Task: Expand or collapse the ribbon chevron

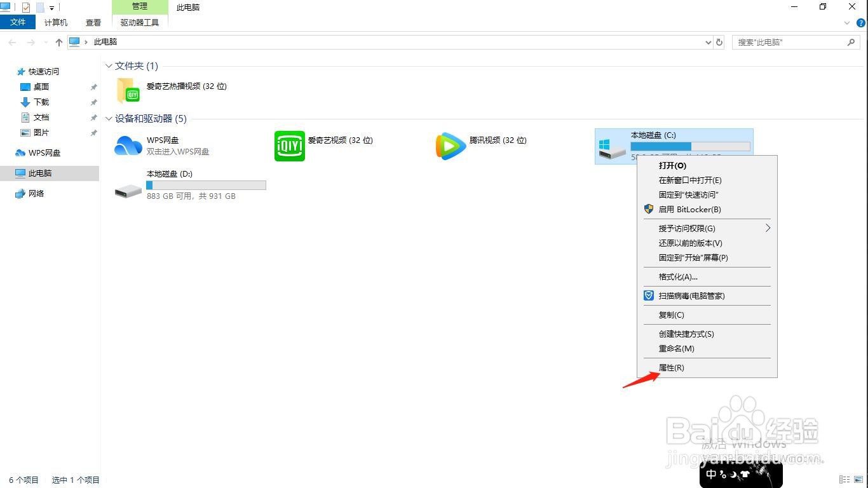Action: pyautogui.click(x=847, y=23)
